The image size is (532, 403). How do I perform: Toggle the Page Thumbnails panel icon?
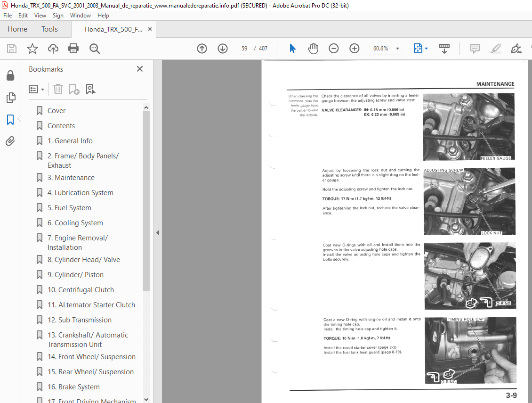click(x=10, y=98)
